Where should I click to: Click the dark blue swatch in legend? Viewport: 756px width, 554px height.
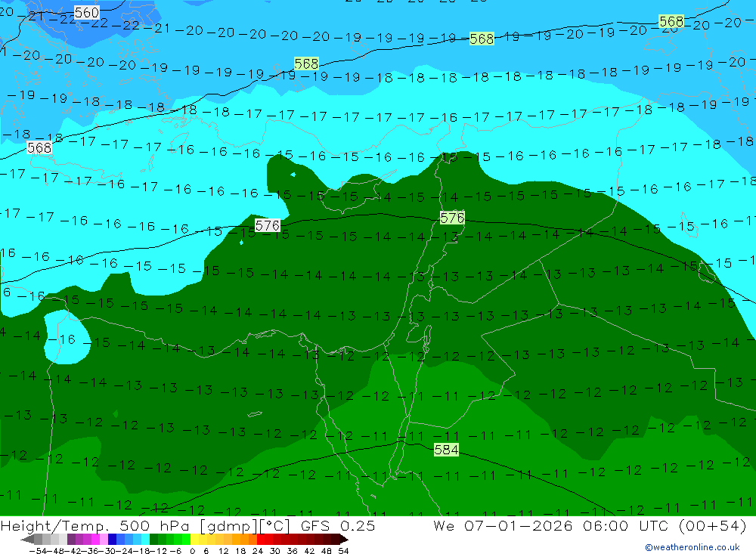(x=112, y=539)
